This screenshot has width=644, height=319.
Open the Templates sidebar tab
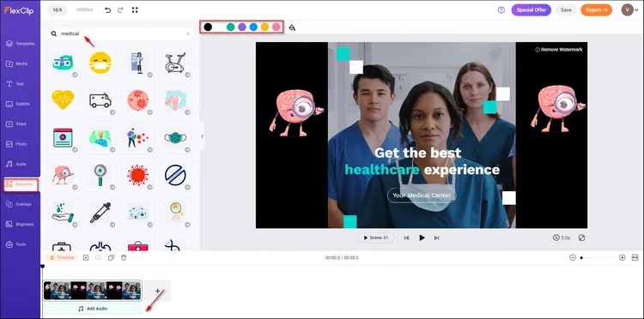(20, 44)
